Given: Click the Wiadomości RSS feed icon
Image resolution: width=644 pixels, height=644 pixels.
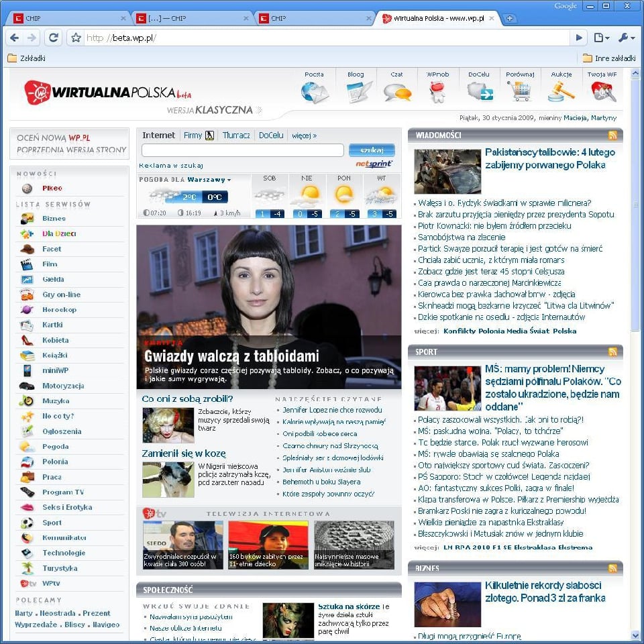Looking at the screenshot, I should [612, 136].
